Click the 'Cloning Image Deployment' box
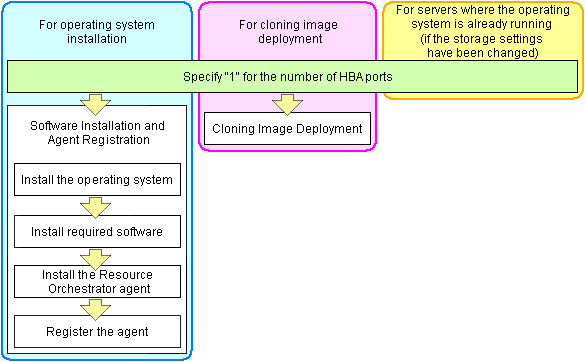 click(x=287, y=128)
